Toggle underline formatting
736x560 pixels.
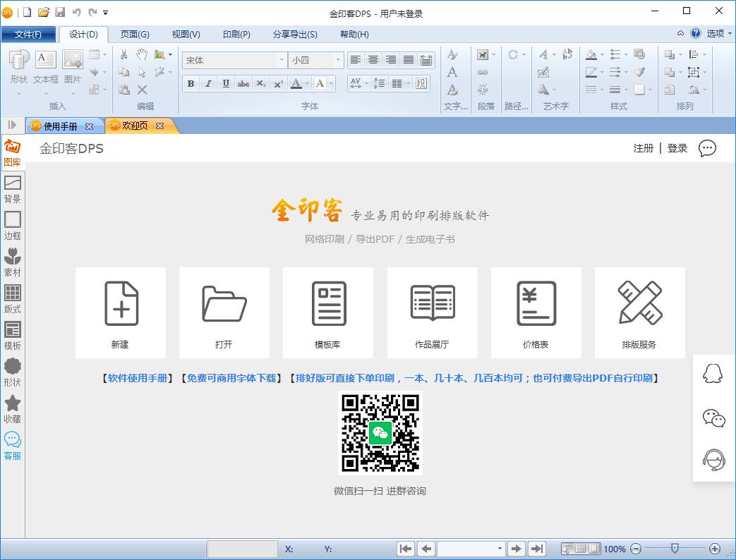coord(226,83)
